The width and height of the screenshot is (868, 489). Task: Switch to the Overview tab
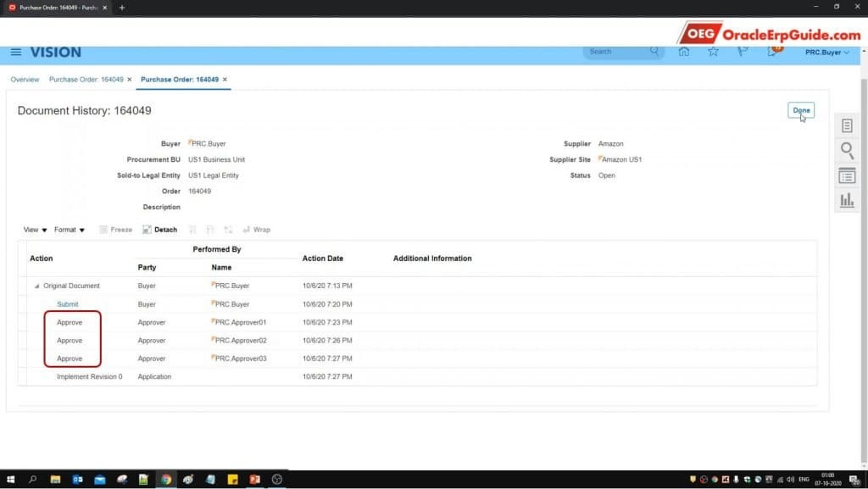click(25, 79)
